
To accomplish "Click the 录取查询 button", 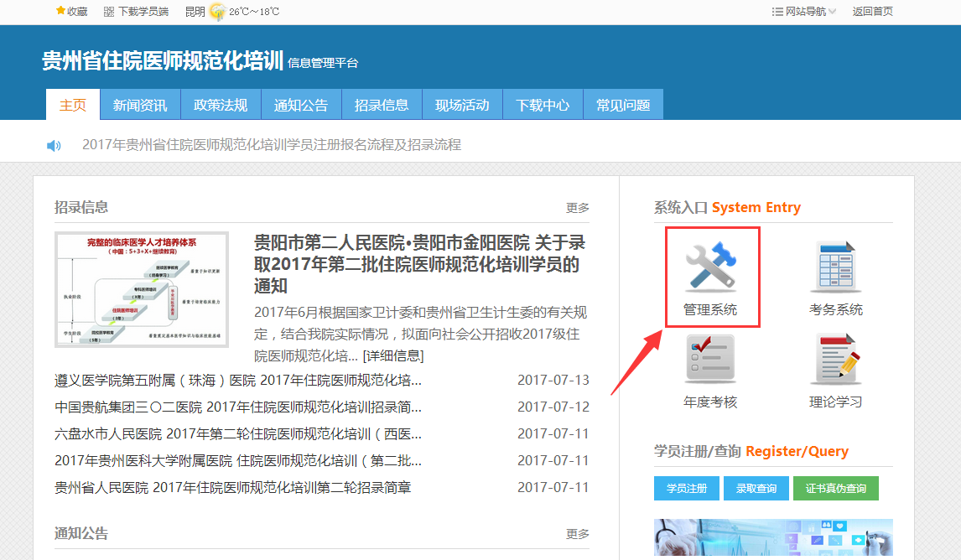I will pos(756,488).
